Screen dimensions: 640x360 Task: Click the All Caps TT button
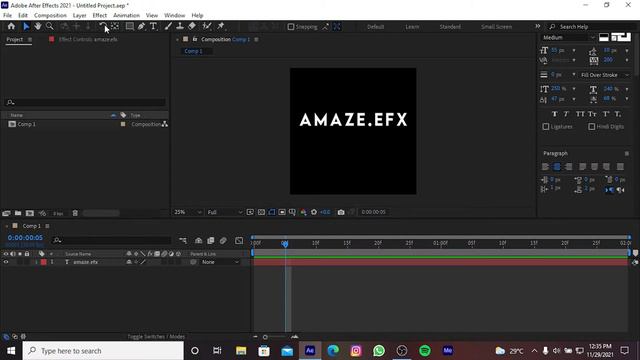580,114
